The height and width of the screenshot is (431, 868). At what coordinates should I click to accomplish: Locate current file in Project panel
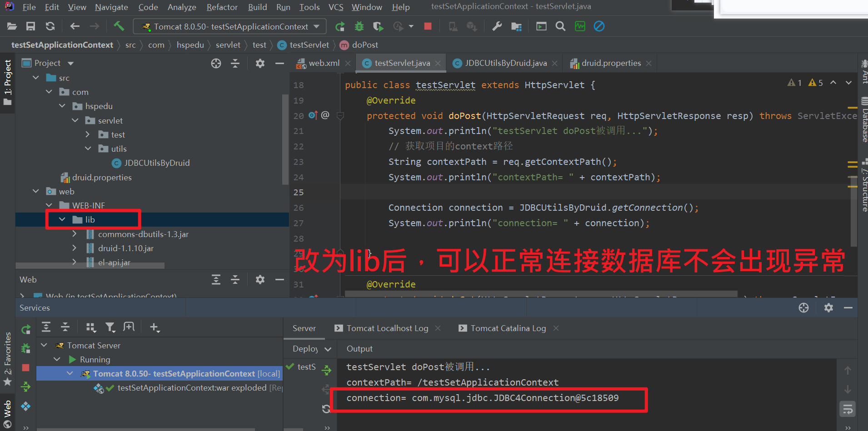(x=216, y=63)
